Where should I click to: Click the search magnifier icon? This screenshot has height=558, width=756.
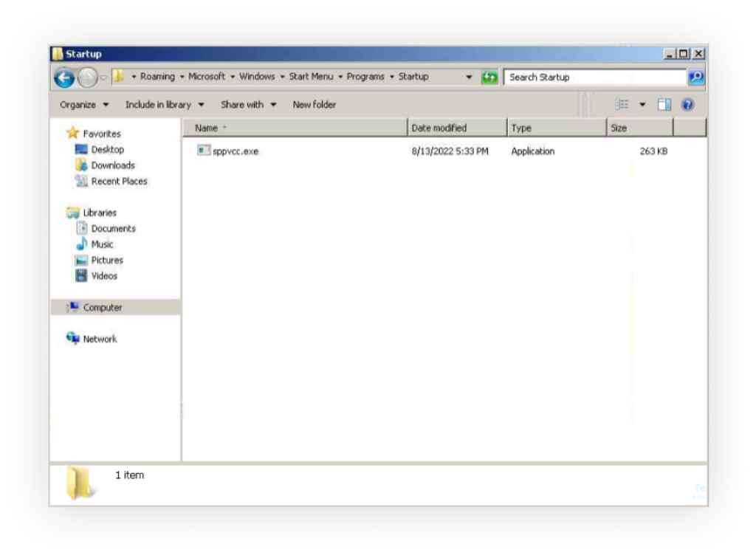coord(695,77)
